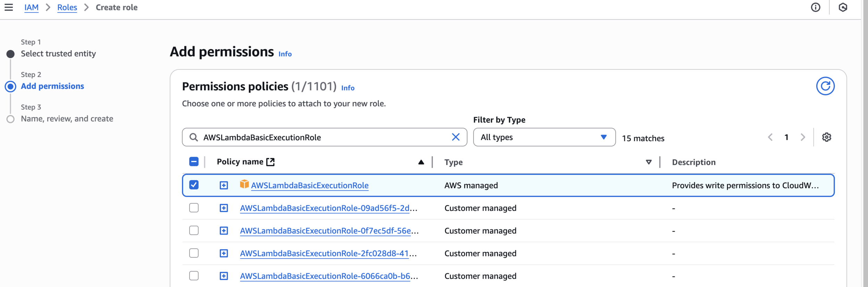The width and height of the screenshot is (868, 287).
Task: Go to next page of policies
Action: pyautogui.click(x=803, y=137)
